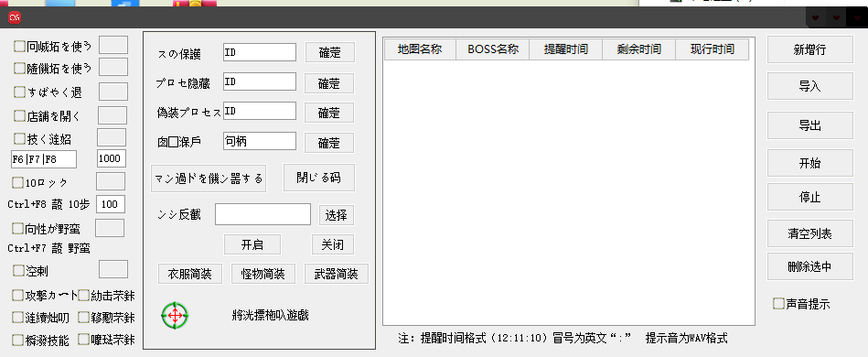Image resolution: width=868 pixels, height=357 pixels.
Task: Click the 现行时间 column header
Action: click(x=712, y=49)
